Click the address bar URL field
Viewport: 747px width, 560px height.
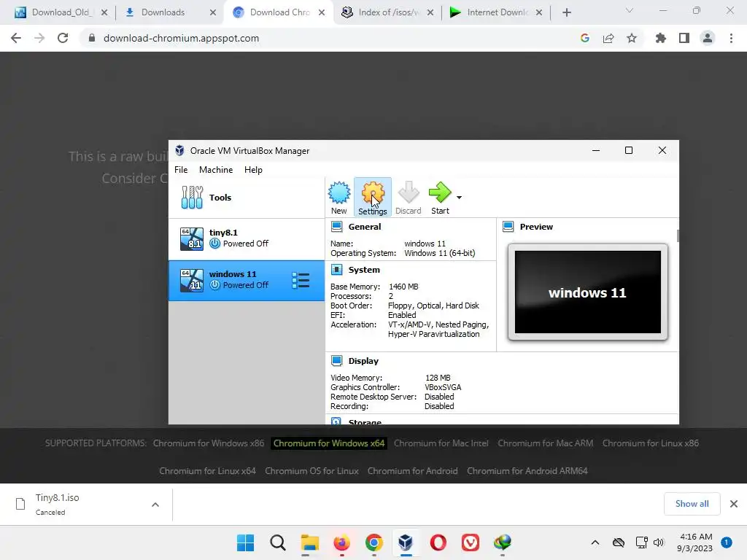point(329,38)
